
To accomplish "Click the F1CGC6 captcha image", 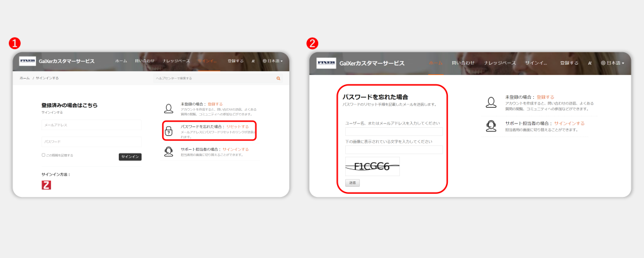I will [372, 167].
